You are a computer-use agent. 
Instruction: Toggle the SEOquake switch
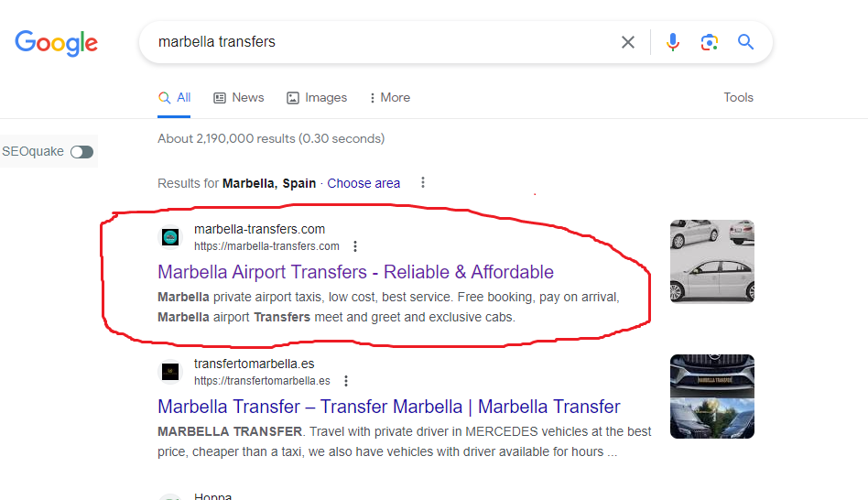[x=81, y=152]
